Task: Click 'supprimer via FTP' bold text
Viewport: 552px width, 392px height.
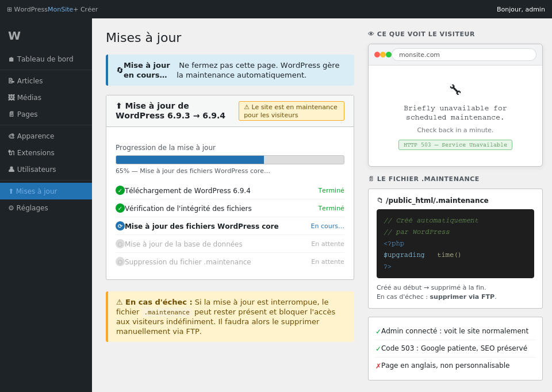Action: click(x=462, y=297)
